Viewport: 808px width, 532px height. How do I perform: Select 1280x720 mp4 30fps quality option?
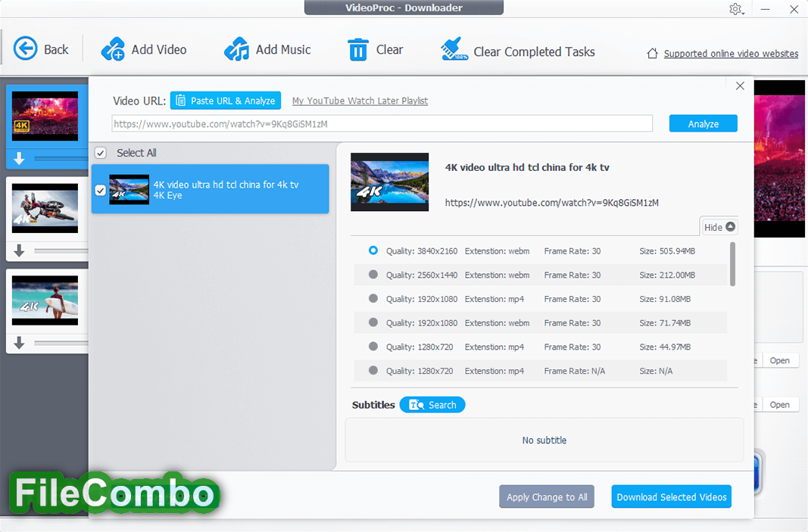point(373,347)
